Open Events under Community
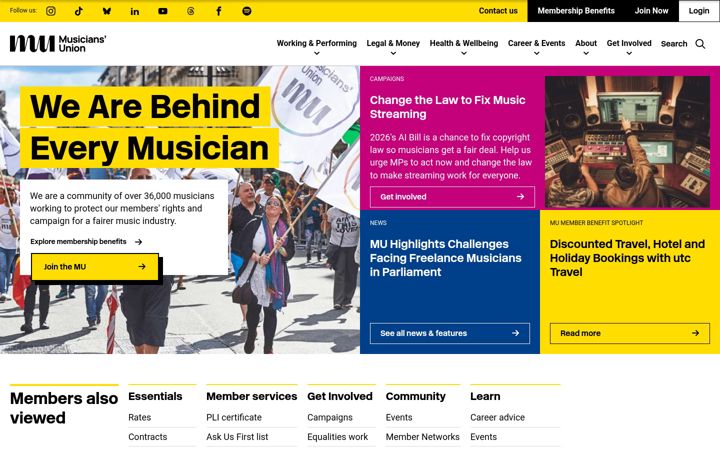Image resolution: width=720 pixels, height=450 pixels. pos(399,417)
